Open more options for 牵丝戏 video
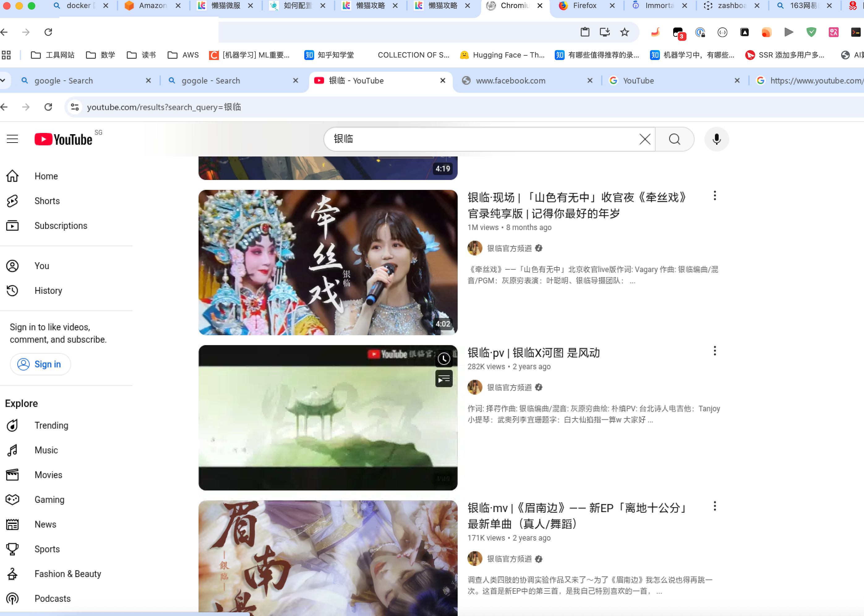 [x=715, y=196]
